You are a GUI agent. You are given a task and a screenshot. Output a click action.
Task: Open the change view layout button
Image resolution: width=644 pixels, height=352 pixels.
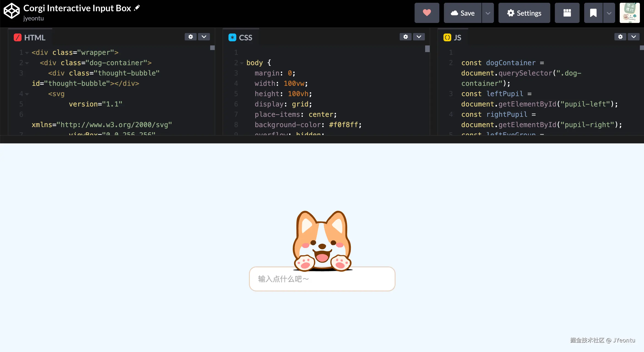click(x=567, y=13)
